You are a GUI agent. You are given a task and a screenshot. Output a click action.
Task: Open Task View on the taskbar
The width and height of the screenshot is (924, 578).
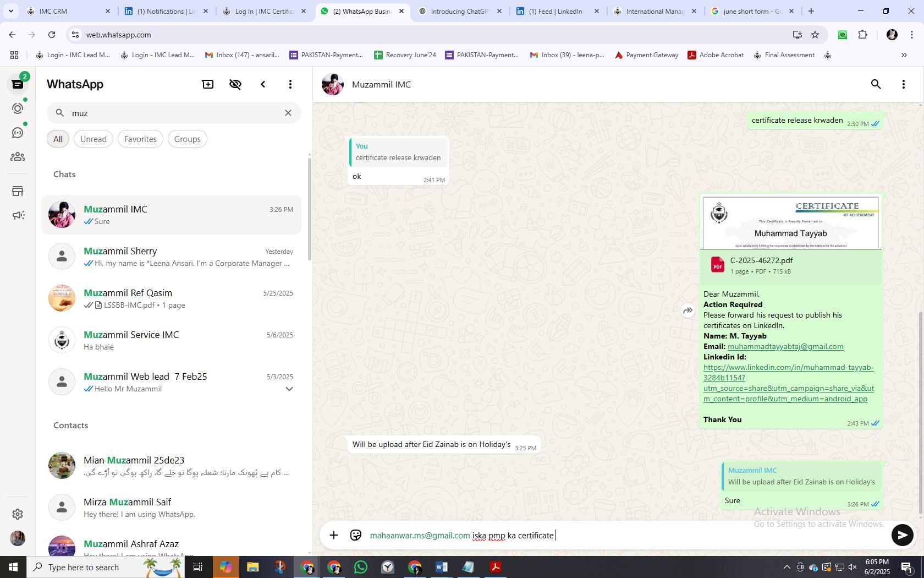coord(199,567)
